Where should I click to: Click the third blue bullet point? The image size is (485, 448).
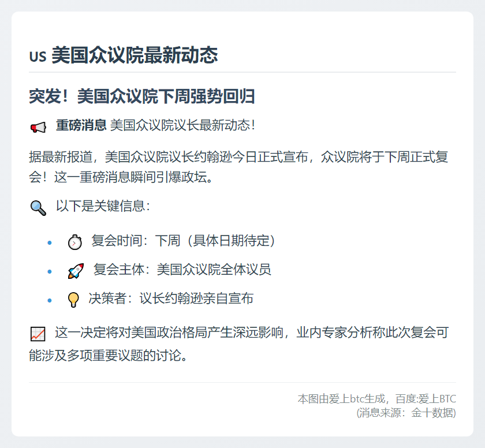50,300
